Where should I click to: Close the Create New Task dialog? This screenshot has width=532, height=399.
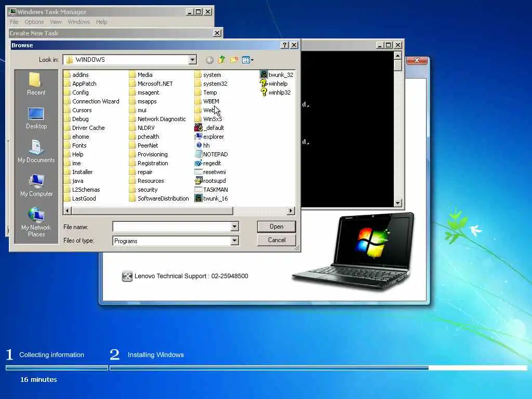point(217,33)
